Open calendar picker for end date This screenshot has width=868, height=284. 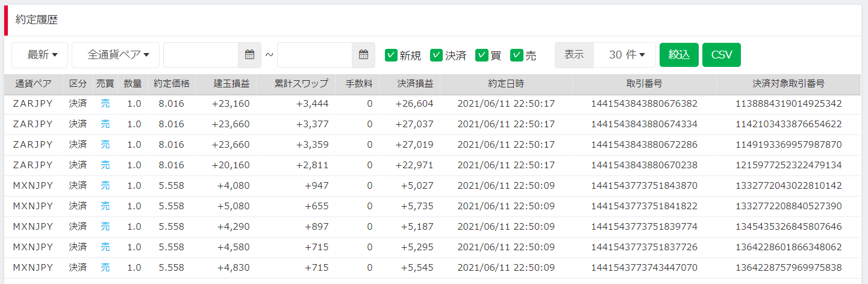(x=363, y=55)
